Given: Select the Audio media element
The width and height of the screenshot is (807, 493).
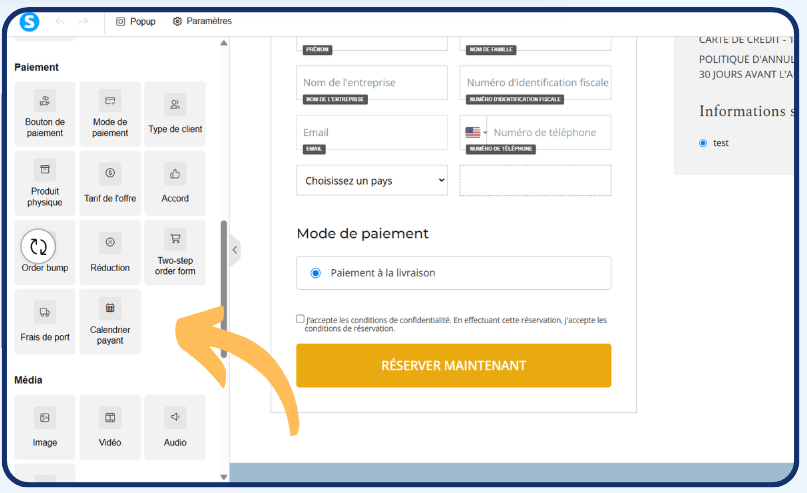Looking at the screenshot, I should [175, 427].
